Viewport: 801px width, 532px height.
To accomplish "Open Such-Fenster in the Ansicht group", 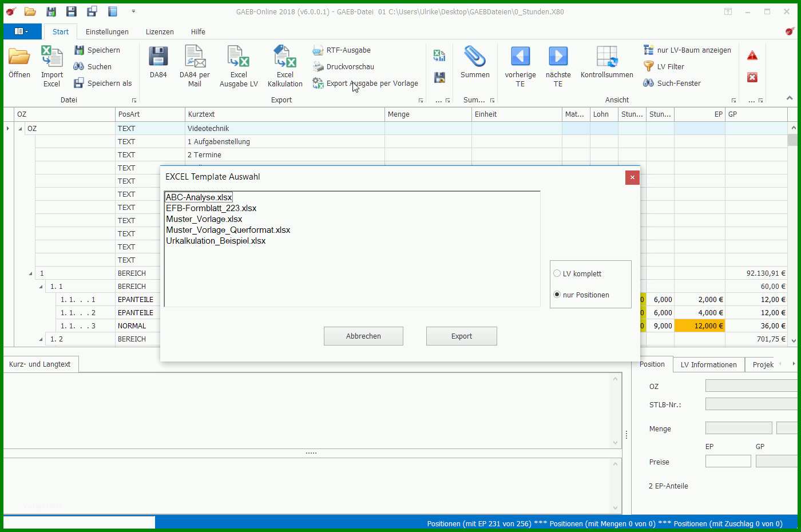I will [x=672, y=84].
